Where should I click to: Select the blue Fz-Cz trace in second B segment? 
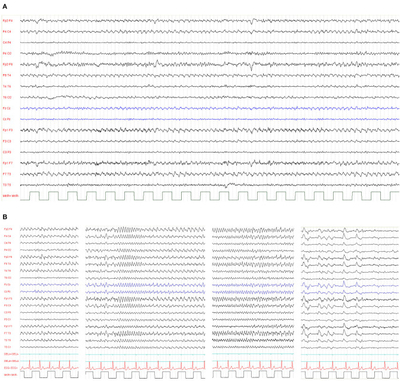tap(145, 285)
